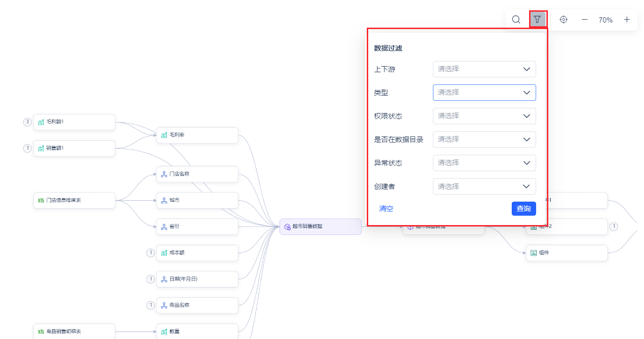This screenshot has height=339, width=644.
Task: Open the 类型 dropdown
Action: pos(484,92)
